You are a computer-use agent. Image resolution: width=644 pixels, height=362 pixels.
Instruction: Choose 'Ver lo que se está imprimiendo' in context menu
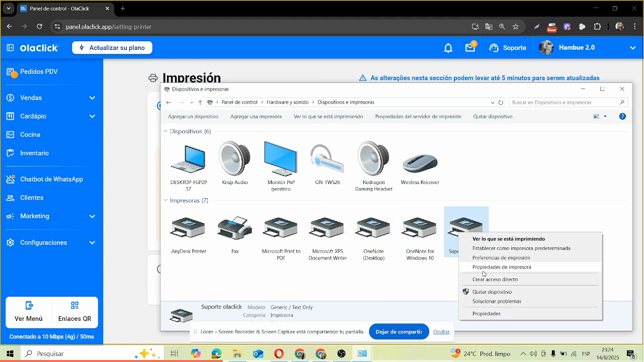click(x=509, y=239)
